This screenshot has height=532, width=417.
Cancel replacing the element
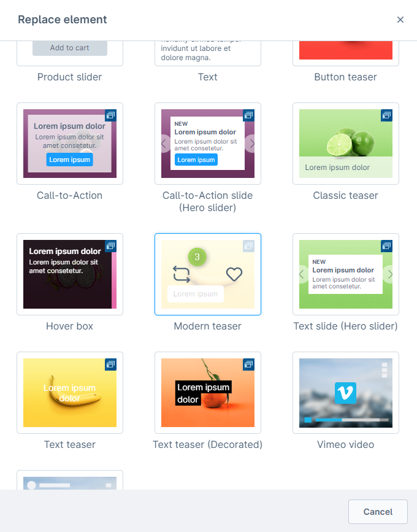click(378, 512)
